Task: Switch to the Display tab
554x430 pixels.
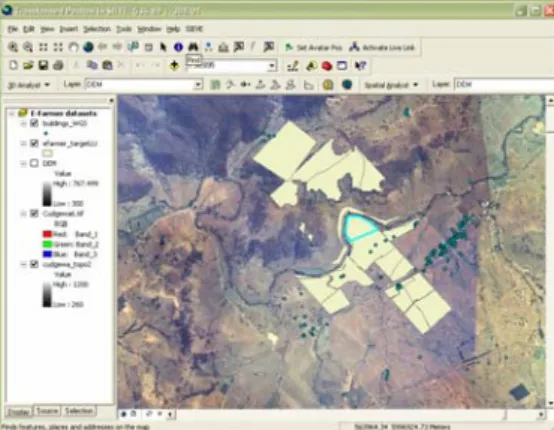Action: point(19,412)
